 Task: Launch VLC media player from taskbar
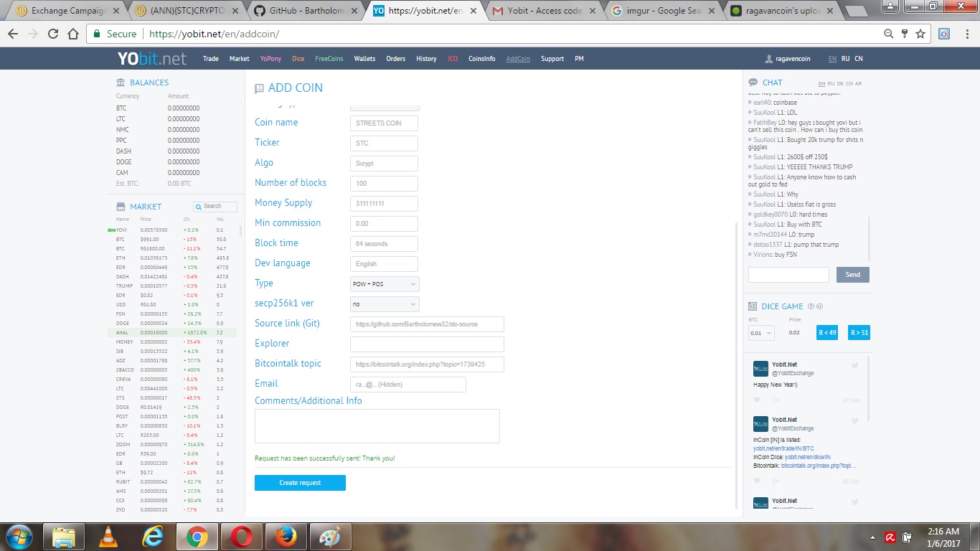tap(108, 537)
